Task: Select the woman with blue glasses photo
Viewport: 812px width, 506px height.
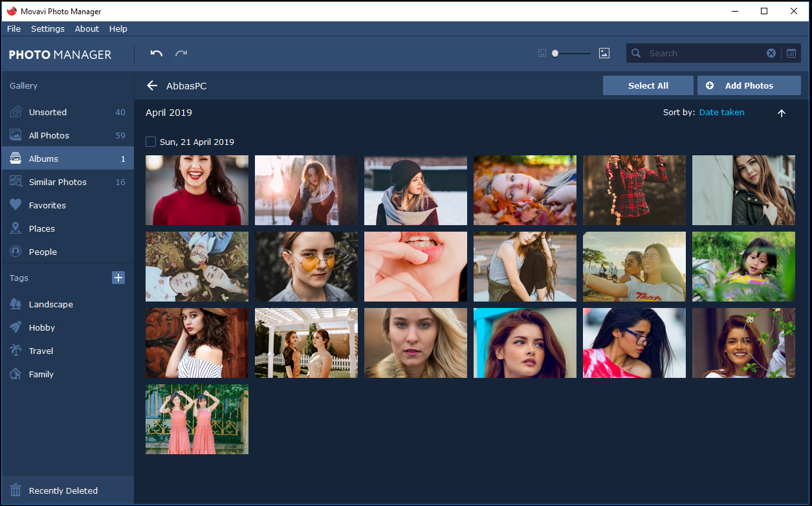Action: (634, 343)
